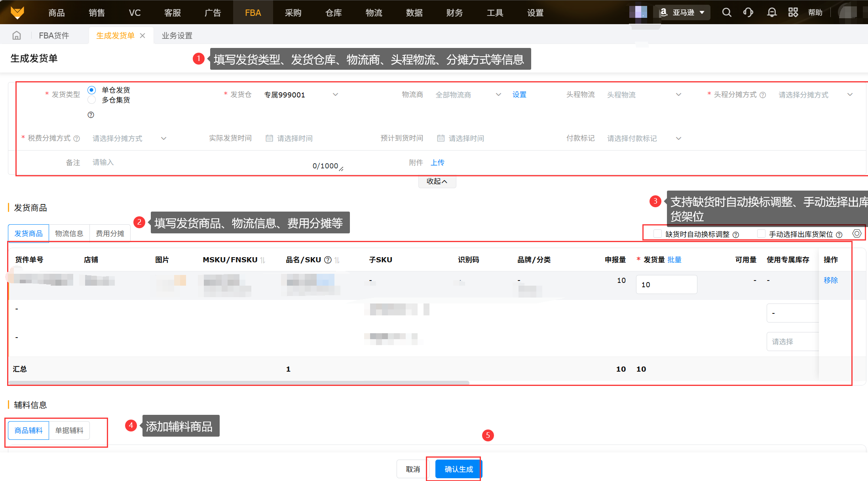The width and height of the screenshot is (868, 481).
Task: Open the search magnifier icon
Action: point(726,13)
